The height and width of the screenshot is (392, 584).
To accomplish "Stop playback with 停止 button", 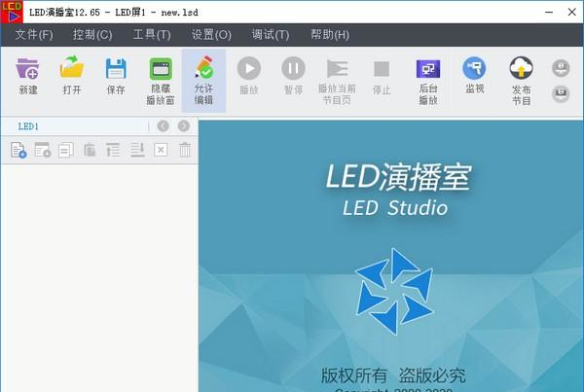I will (382, 77).
